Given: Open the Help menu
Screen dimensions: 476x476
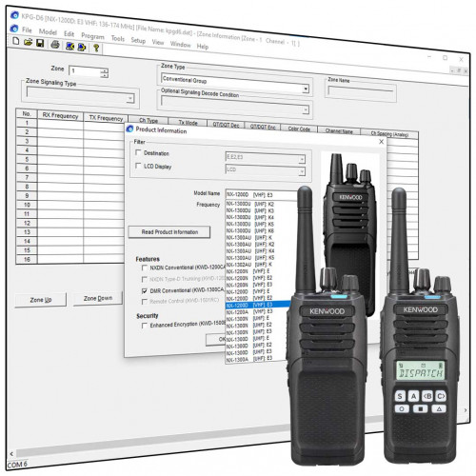Looking at the screenshot, I should click(203, 47).
